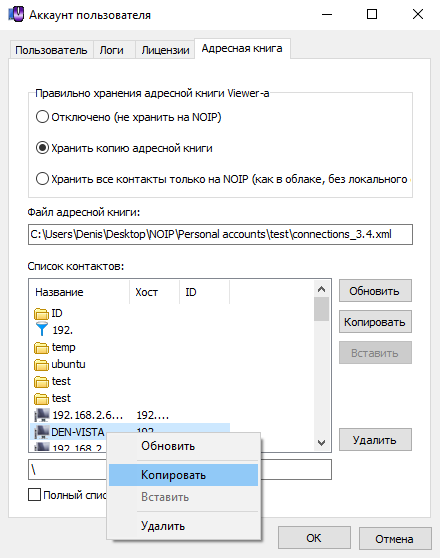
Task: Click the ID folder icon in contacts list
Action: pos(41,314)
